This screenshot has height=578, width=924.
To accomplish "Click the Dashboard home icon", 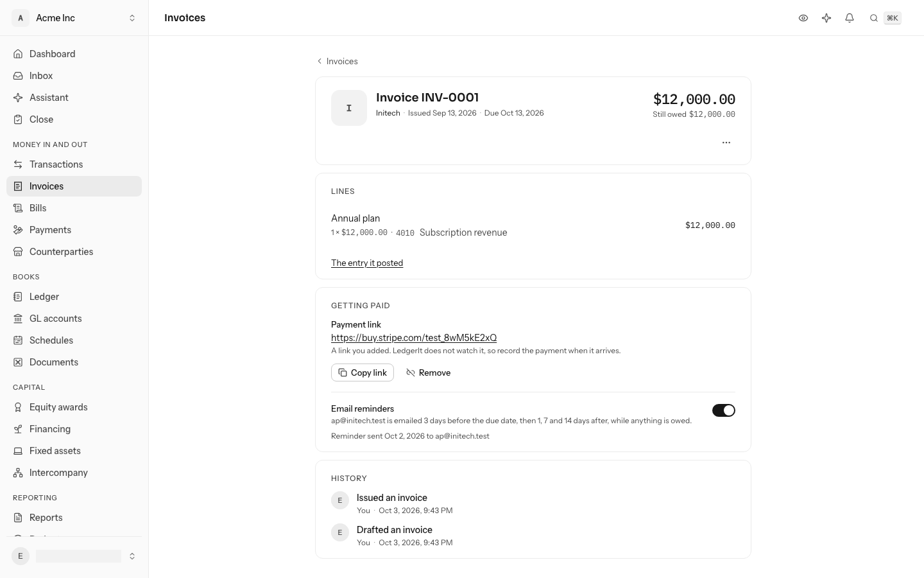I will tap(18, 54).
